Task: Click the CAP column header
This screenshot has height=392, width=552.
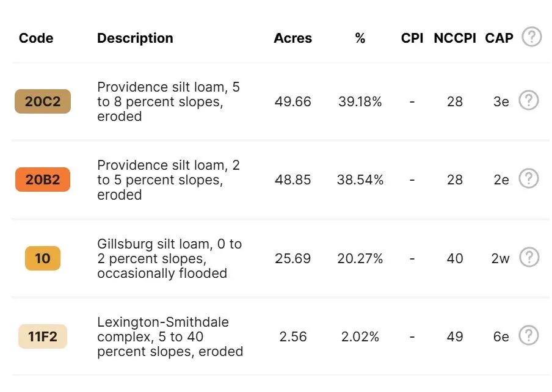Action: (499, 38)
